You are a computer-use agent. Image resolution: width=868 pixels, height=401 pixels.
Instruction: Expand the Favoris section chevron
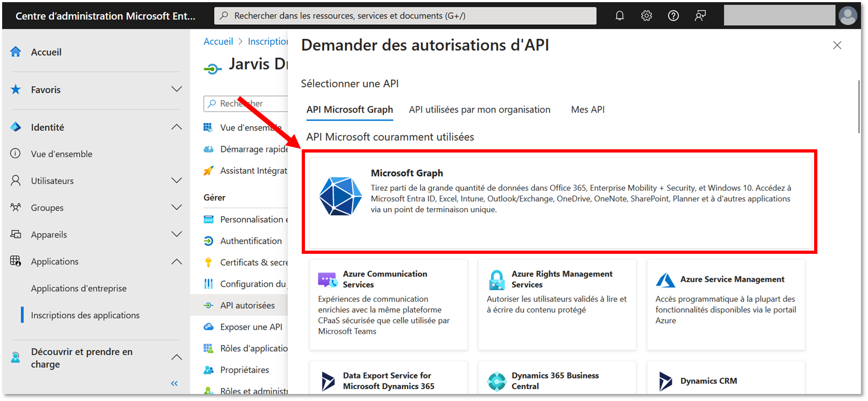(177, 89)
